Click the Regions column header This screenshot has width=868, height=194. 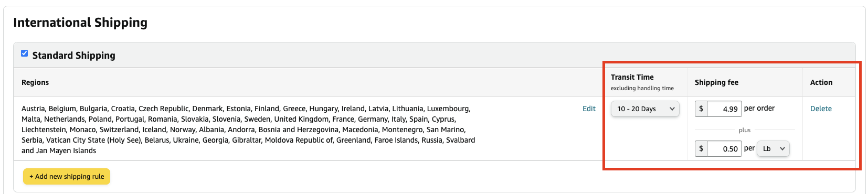tap(35, 82)
